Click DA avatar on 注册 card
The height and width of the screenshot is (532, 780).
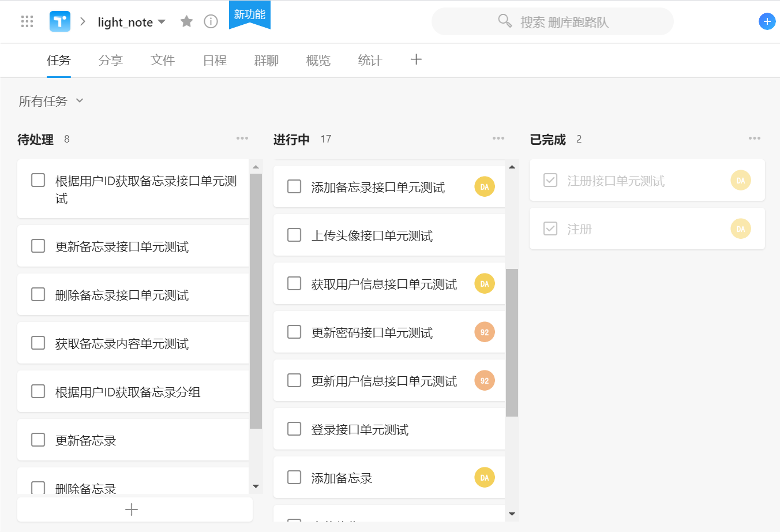coord(741,228)
